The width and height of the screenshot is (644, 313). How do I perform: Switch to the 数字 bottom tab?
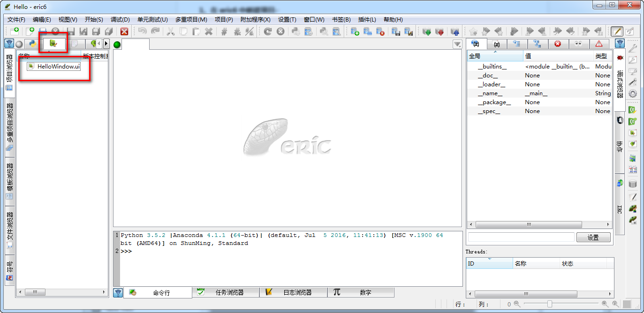[361, 292]
